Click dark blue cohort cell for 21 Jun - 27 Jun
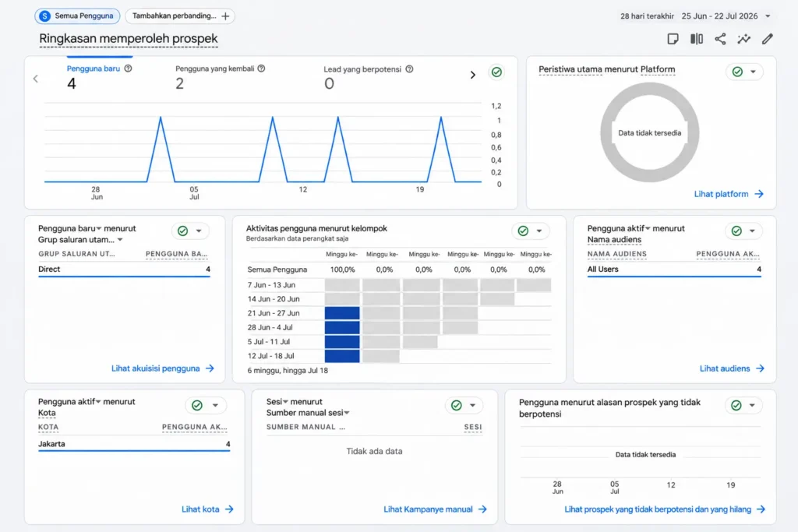Viewport: 798px width, 532px height. pos(342,313)
